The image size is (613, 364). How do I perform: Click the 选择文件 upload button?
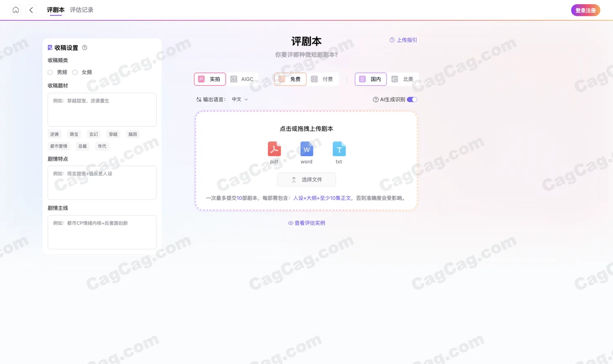(306, 180)
